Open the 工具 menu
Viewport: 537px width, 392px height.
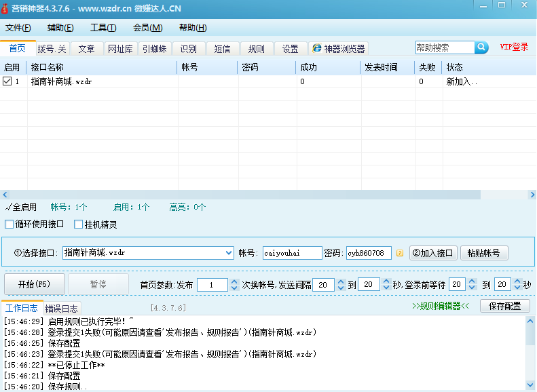pyautogui.click(x=103, y=28)
